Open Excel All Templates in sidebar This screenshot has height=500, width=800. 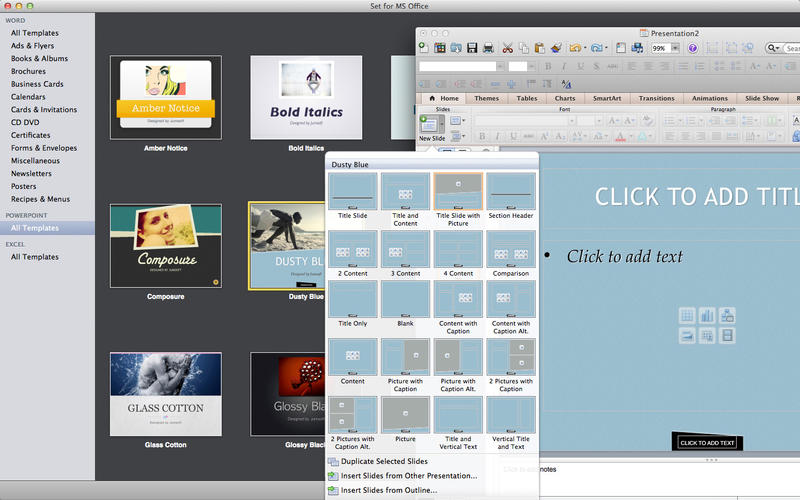tap(34, 257)
